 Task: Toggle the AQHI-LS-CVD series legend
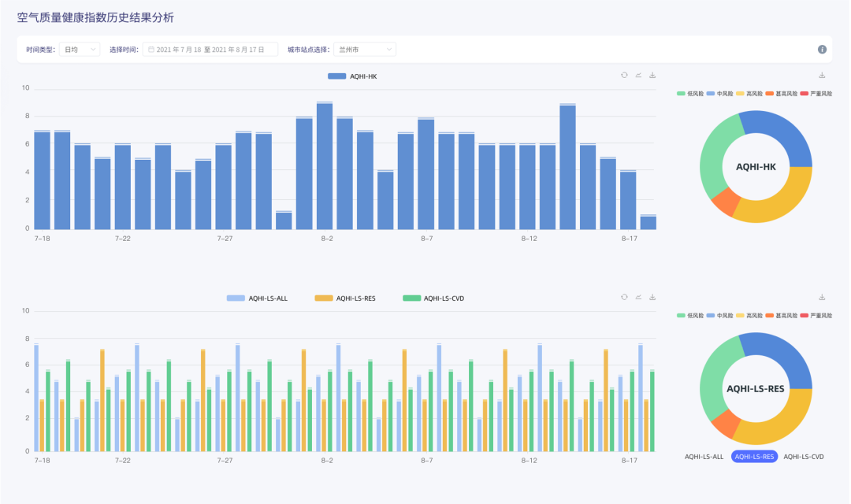click(433, 298)
